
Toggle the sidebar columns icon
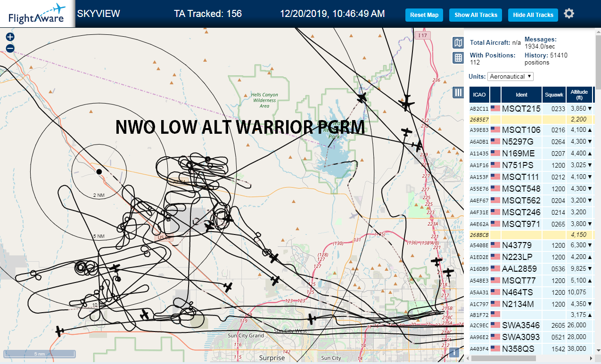click(x=458, y=92)
